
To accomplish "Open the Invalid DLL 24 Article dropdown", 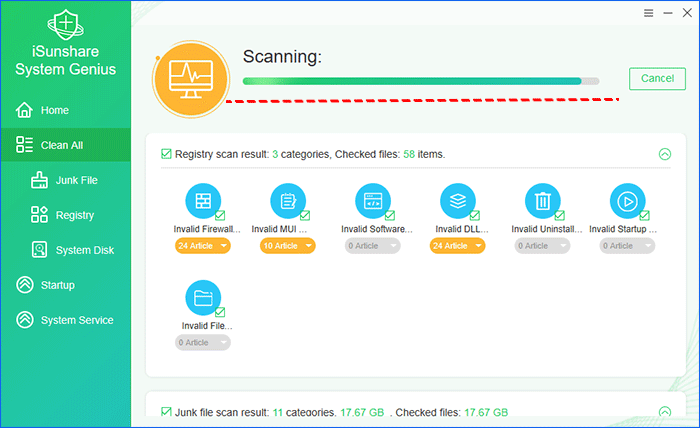I will tap(457, 245).
